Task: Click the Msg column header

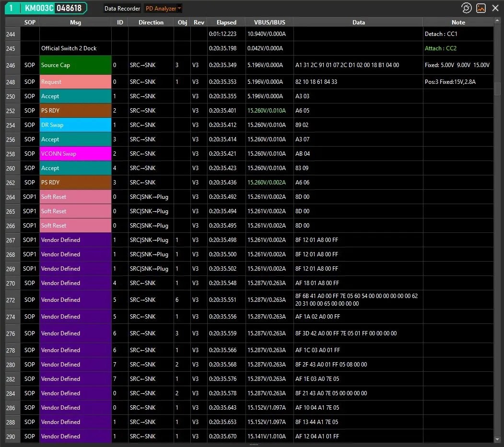Action: (75, 23)
